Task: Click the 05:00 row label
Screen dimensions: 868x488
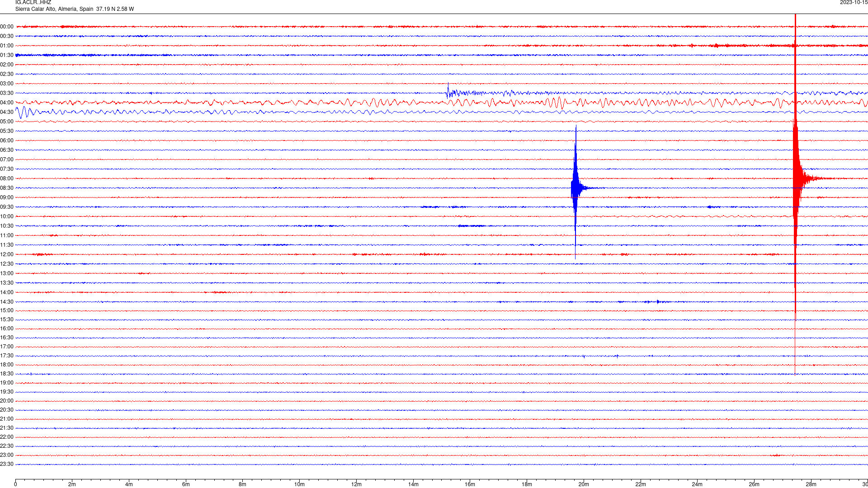Action: point(7,122)
